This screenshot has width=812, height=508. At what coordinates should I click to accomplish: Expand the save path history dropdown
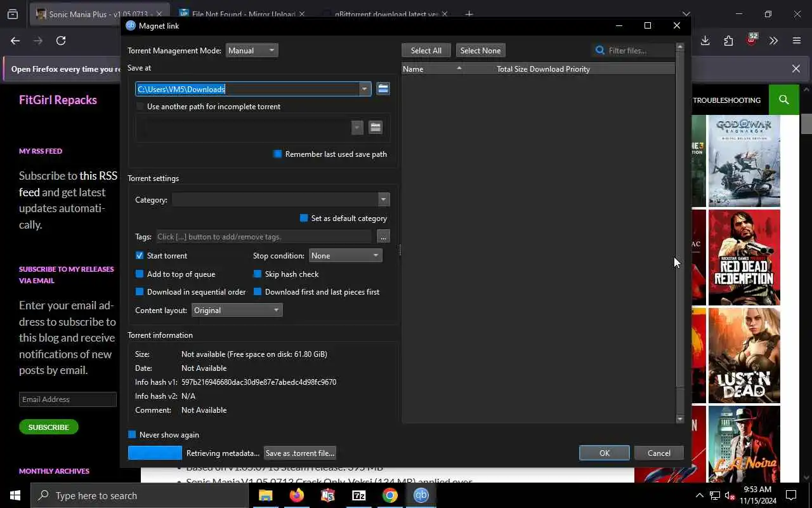[x=364, y=89]
